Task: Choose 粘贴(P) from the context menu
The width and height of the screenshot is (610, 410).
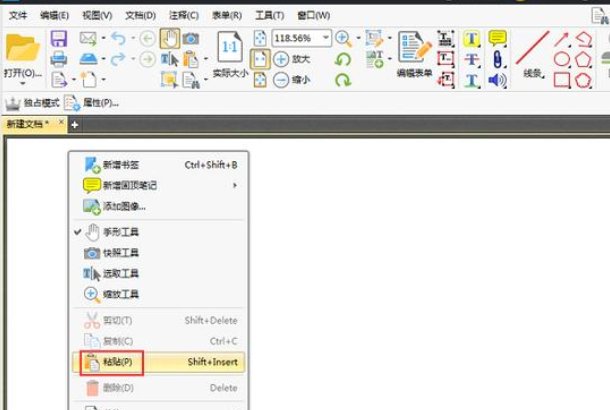Action: 159,362
